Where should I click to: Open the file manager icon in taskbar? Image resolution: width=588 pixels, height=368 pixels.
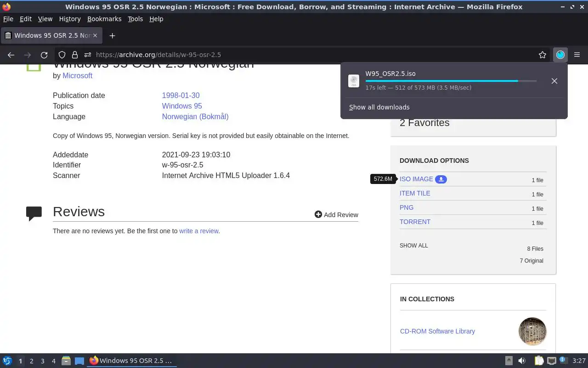click(66, 361)
